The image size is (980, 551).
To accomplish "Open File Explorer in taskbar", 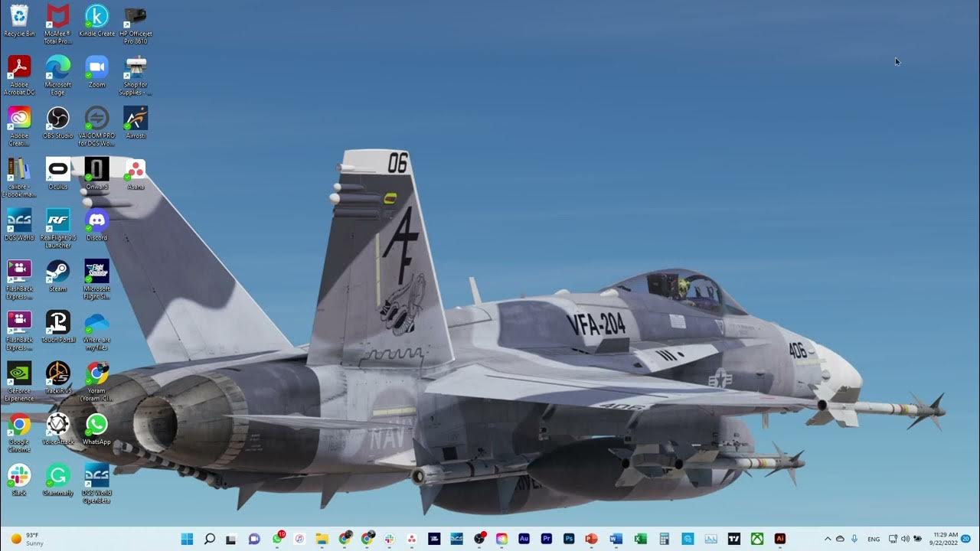I will click(x=322, y=539).
